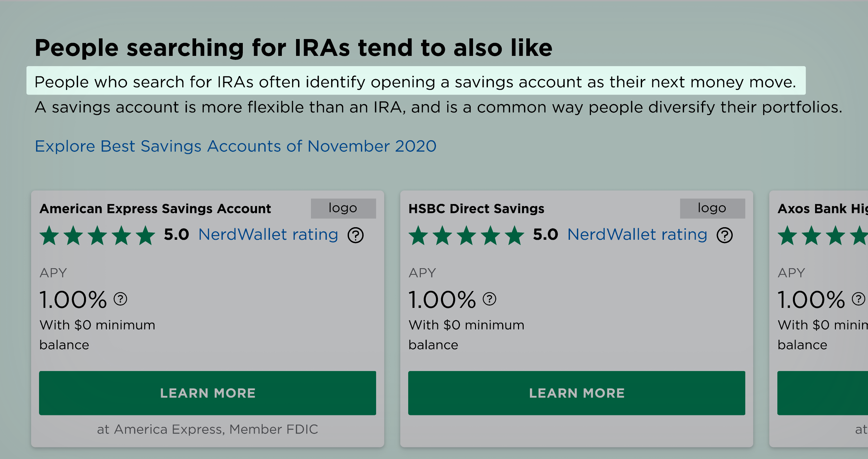Screen dimensions: 868x459
Task: Click the HSBC Direct Savings title
Action: point(476,209)
